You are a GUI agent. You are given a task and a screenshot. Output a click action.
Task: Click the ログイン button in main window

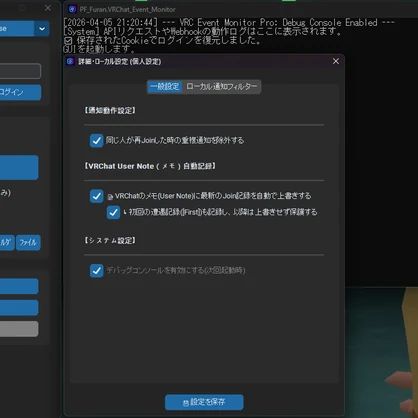[20, 92]
